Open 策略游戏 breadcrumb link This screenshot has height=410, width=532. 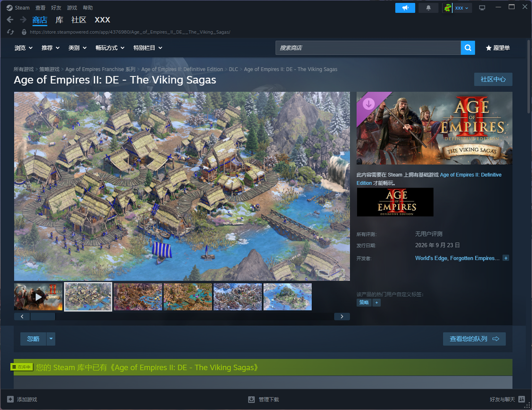(x=50, y=69)
